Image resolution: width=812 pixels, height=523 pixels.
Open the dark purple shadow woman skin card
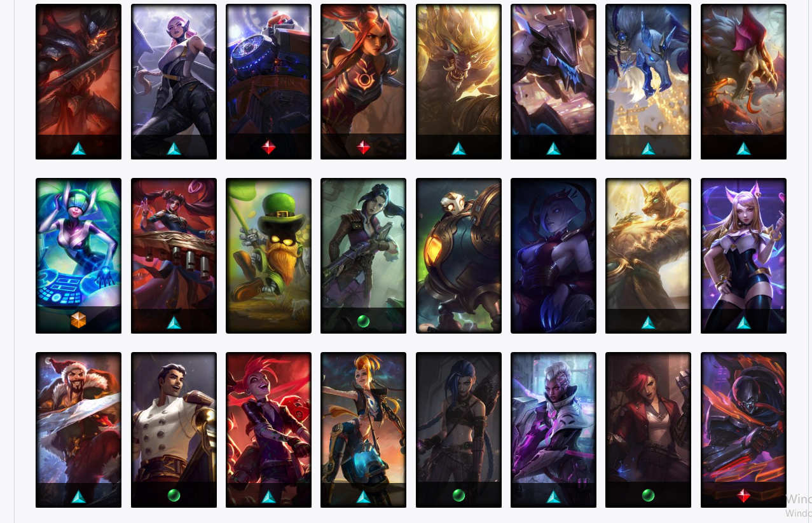pyautogui.click(x=553, y=255)
